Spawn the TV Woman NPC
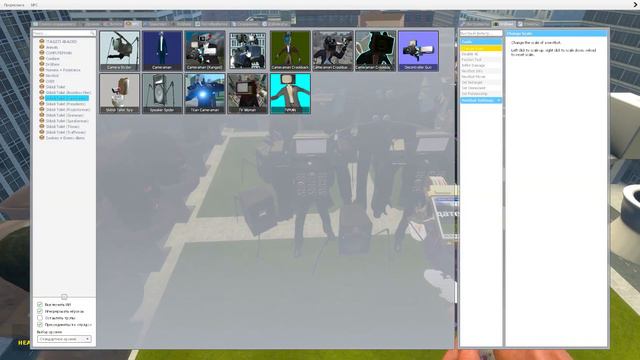This screenshot has width=640, height=360. 247,93
